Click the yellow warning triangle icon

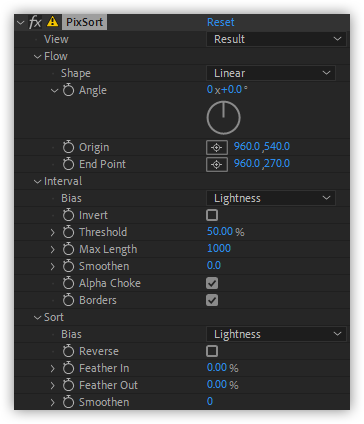pyautogui.click(x=52, y=22)
